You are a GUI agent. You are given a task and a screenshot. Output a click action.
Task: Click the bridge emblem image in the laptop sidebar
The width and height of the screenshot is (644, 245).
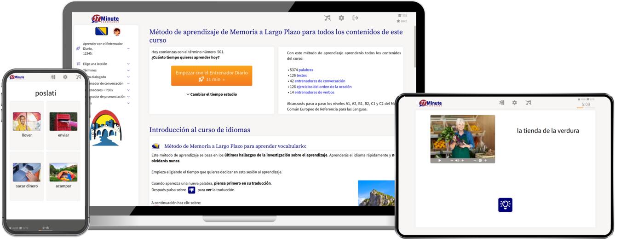click(105, 128)
